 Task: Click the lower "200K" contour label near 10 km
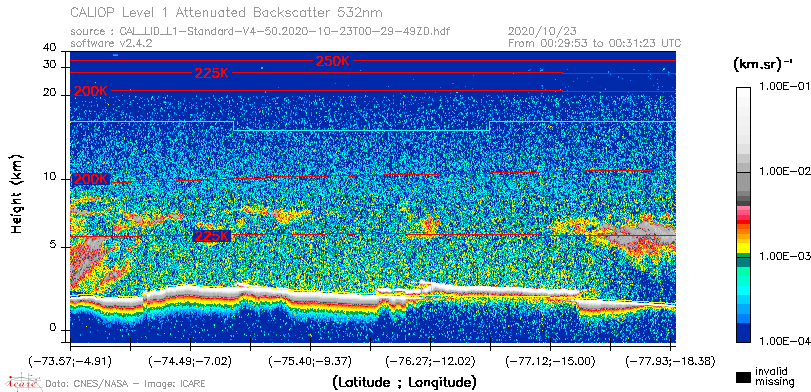click(x=91, y=179)
